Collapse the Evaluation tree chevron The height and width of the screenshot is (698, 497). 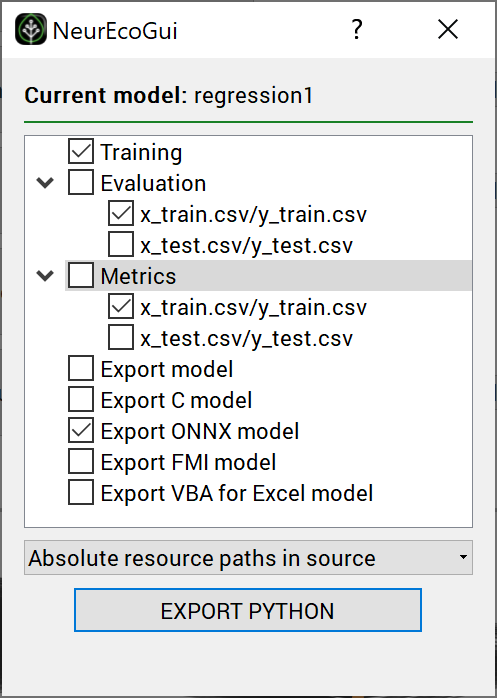pyautogui.click(x=45, y=183)
